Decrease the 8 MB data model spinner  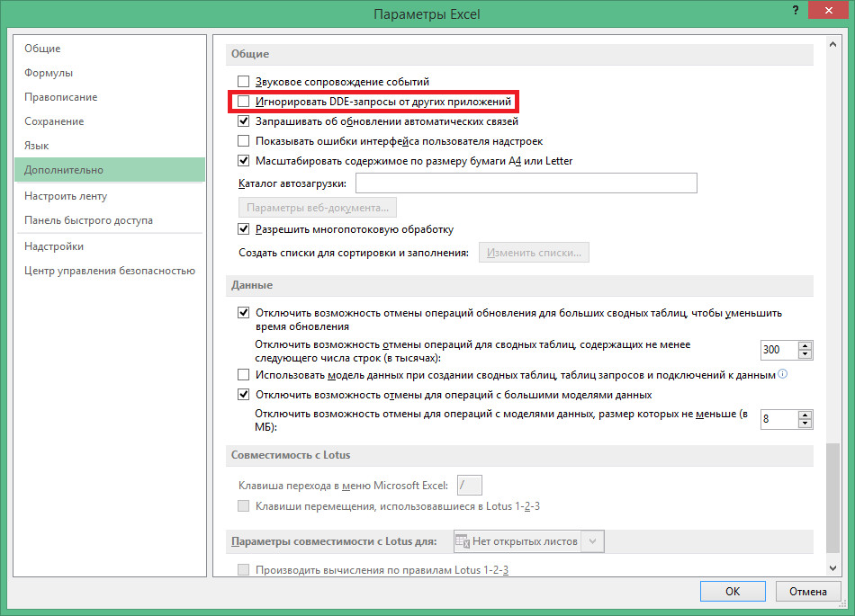click(x=805, y=424)
